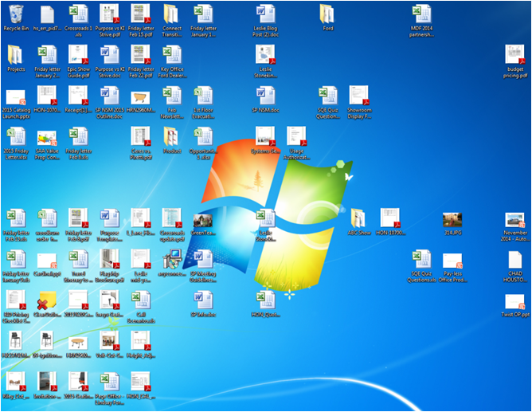The height and width of the screenshot is (412, 532).
Task: Open Epic Show Guide.pdf file
Action: tap(78, 56)
